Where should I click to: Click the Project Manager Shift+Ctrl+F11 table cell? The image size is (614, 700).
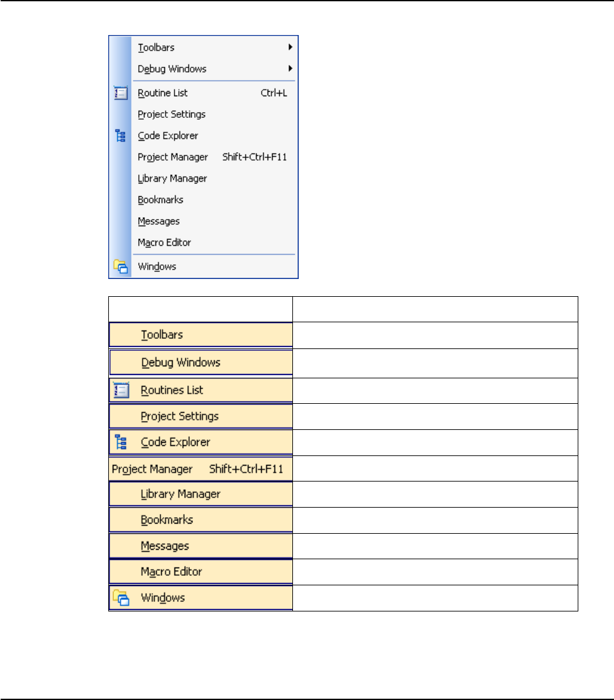pyautogui.click(x=201, y=469)
